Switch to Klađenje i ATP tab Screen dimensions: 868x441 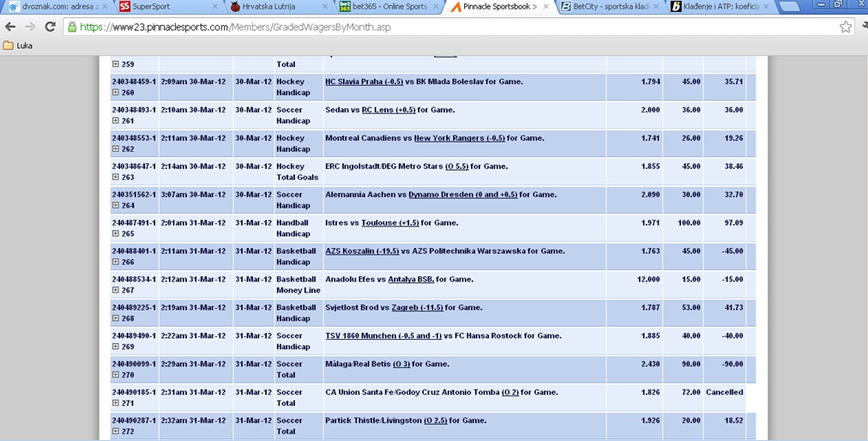pyautogui.click(x=719, y=7)
